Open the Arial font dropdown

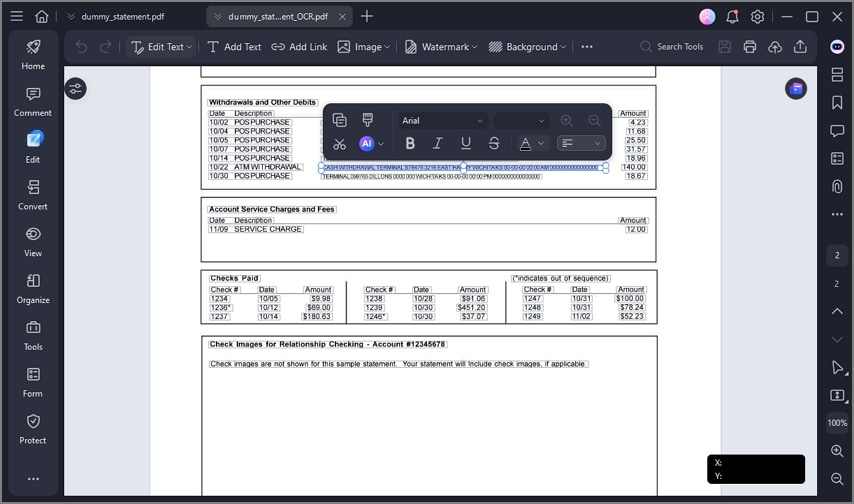(442, 121)
